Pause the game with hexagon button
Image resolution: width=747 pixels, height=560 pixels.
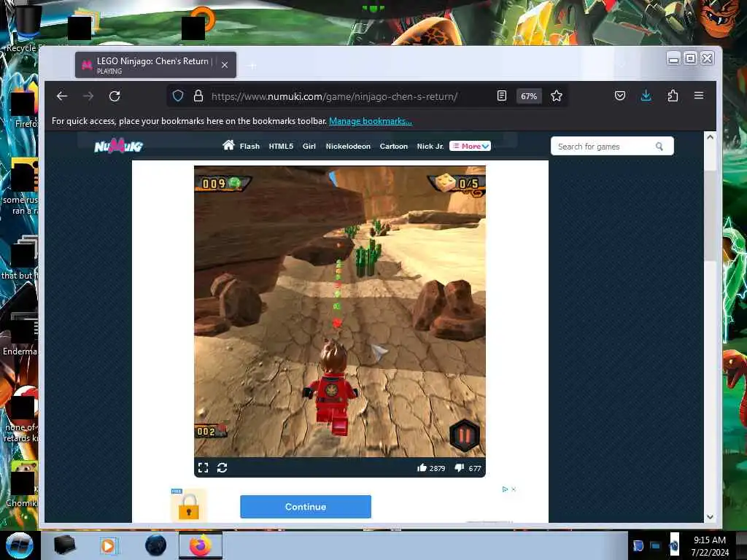coord(465,435)
